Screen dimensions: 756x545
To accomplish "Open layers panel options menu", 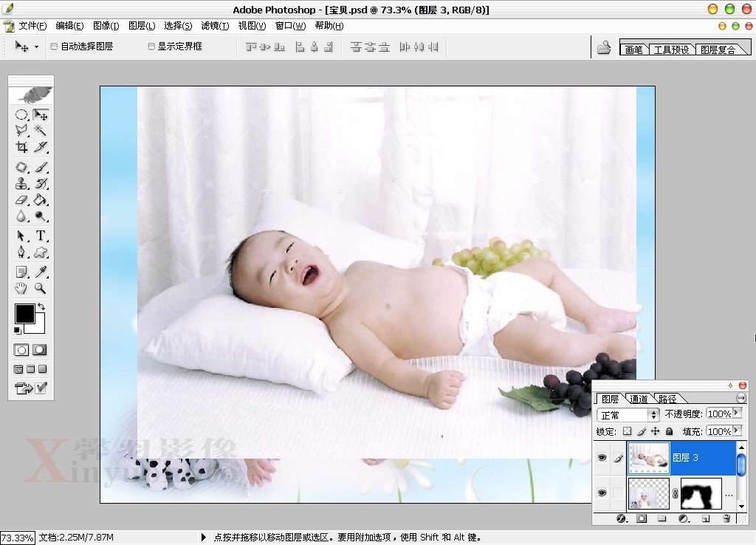I will pos(741,398).
